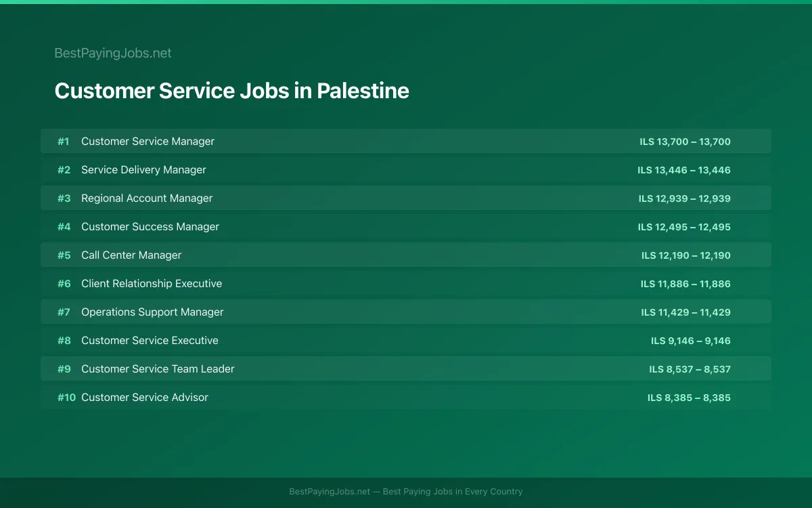Click Customer Service Executive job title
This screenshot has width=812, height=508.
click(x=150, y=341)
